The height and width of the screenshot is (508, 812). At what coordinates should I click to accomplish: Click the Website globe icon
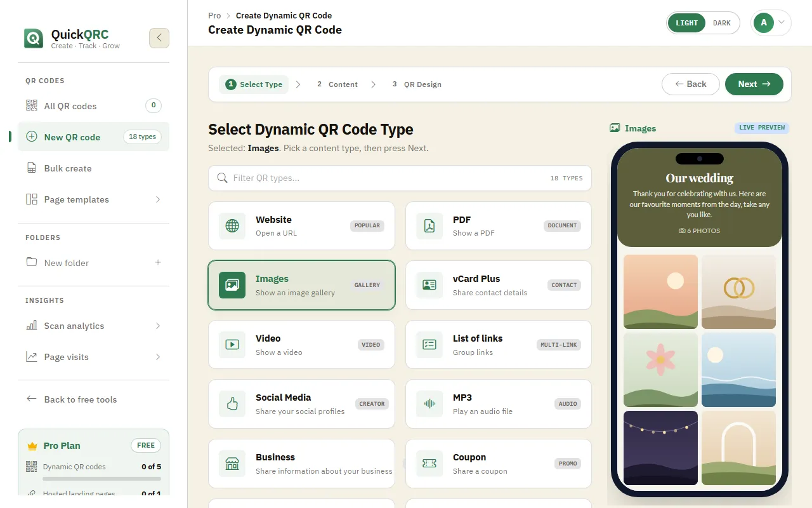[232, 226]
